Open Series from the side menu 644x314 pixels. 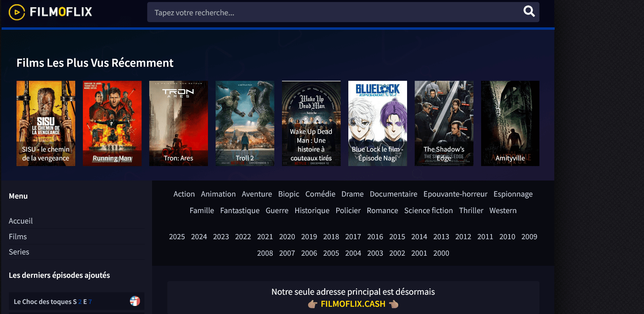pyautogui.click(x=19, y=252)
